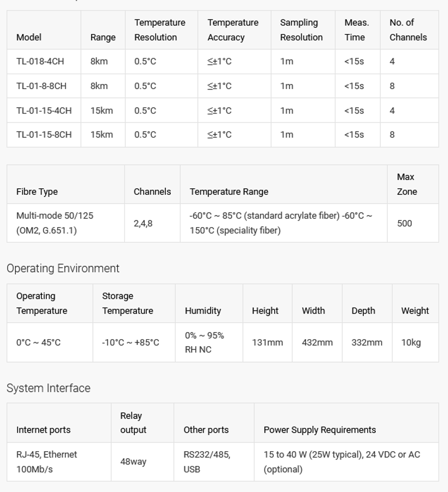Click the Meas. Time column header
The image size is (448, 492).
click(356, 30)
